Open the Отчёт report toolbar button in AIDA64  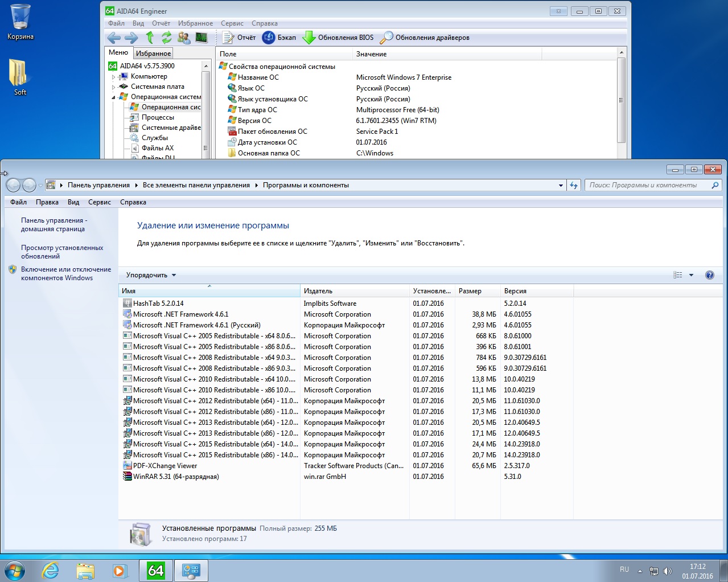click(x=239, y=38)
